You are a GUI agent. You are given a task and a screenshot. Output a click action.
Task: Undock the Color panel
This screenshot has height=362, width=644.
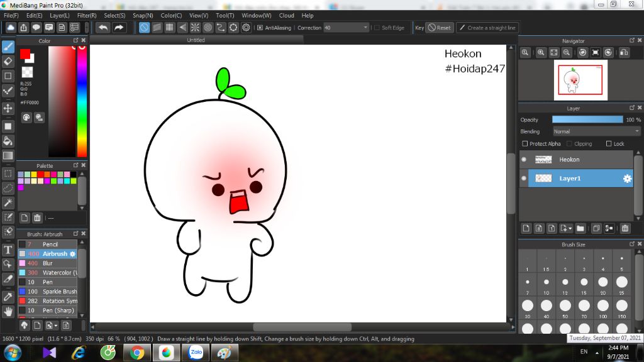(75, 40)
